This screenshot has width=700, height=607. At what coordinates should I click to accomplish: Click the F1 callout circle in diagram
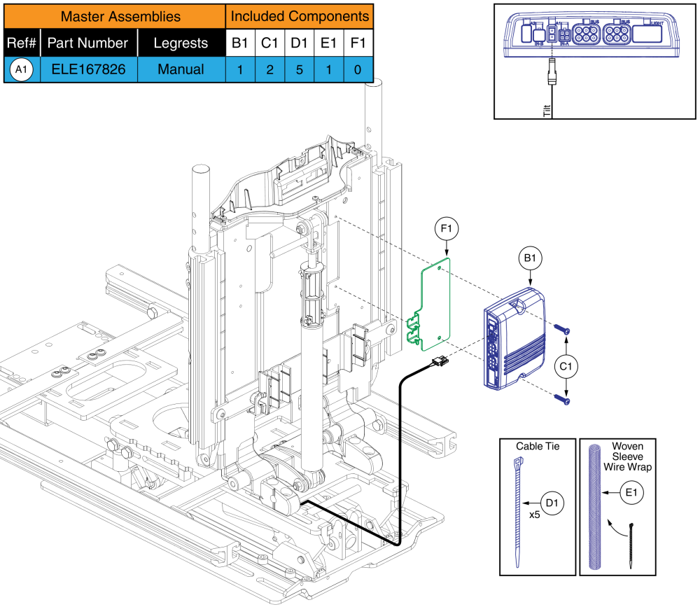[447, 228]
